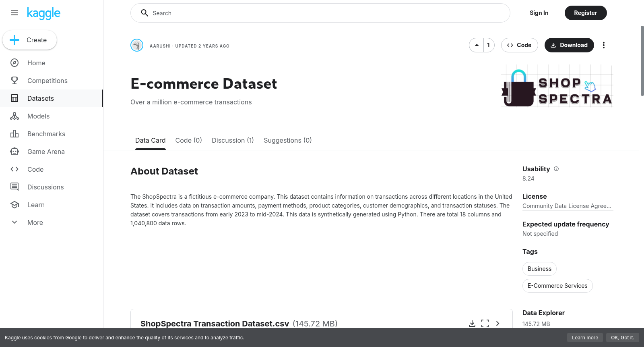Click the Data Explorer heading
The image size is (644, 347).
[x=543, y=313]
